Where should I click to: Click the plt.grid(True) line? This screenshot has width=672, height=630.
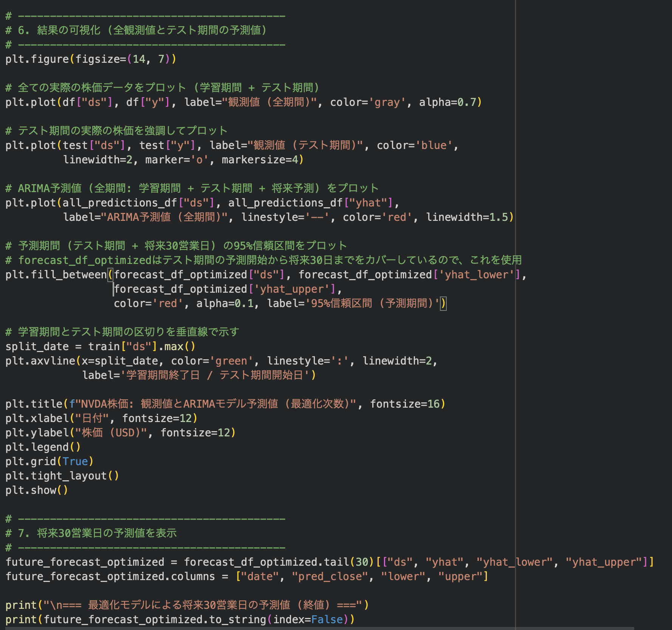click(x=50, y=461)
